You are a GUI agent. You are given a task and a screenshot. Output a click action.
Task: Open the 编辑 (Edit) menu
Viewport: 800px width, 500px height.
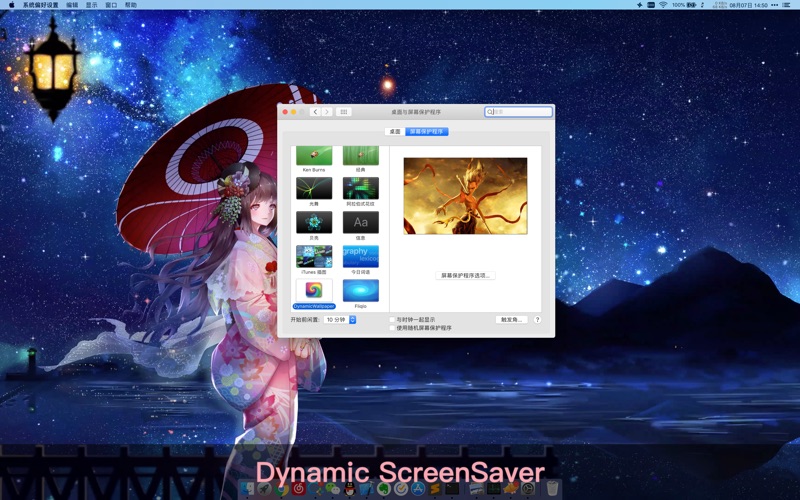[x=72, y=5]
